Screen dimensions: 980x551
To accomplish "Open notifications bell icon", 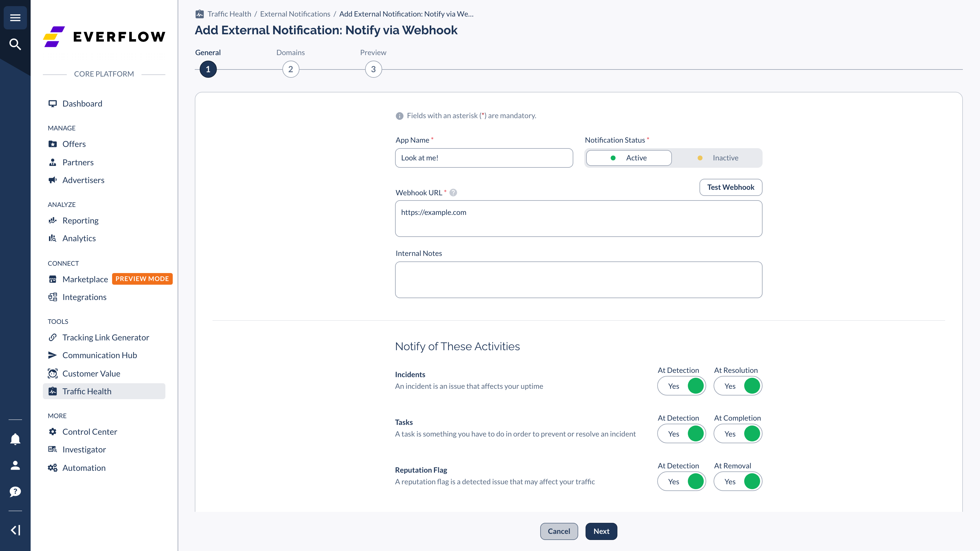I will (15, 439).
